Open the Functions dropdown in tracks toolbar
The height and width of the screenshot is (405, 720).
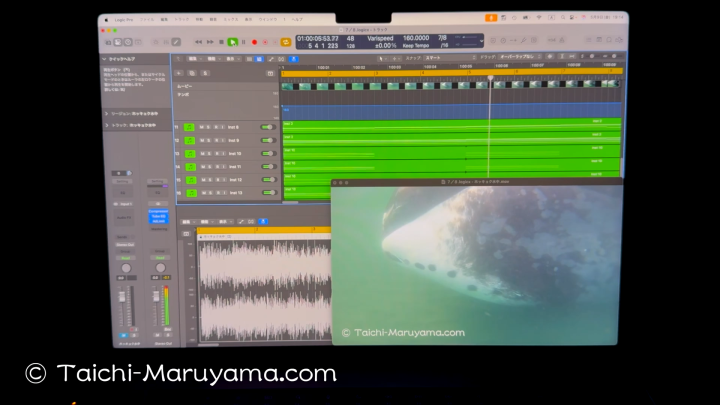[x=213, y=59]
